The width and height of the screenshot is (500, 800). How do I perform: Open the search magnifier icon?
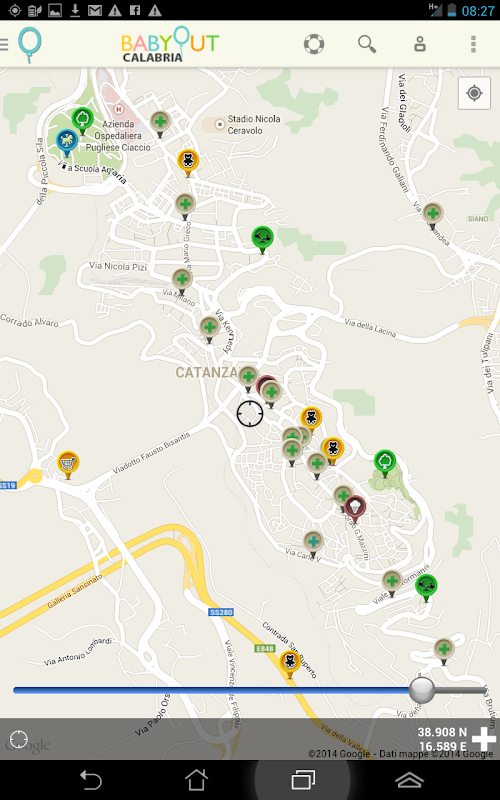[x=367, y=44]
